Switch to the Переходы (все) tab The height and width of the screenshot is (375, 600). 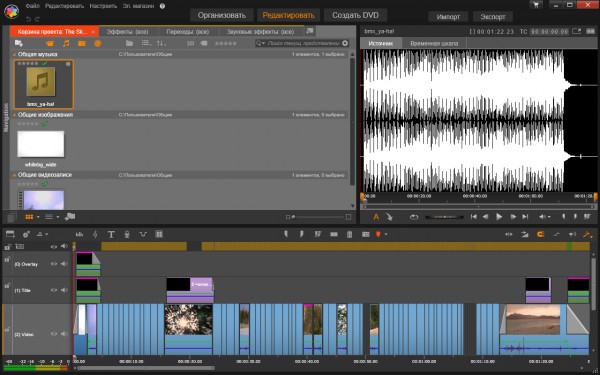pos(188,32)
